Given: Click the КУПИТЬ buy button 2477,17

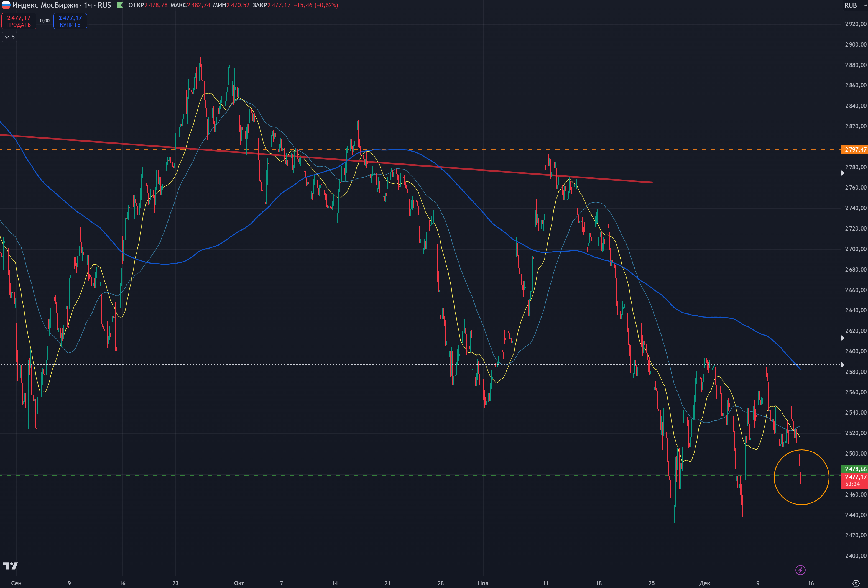Looking at the screenshot, I should click(70, 21).
